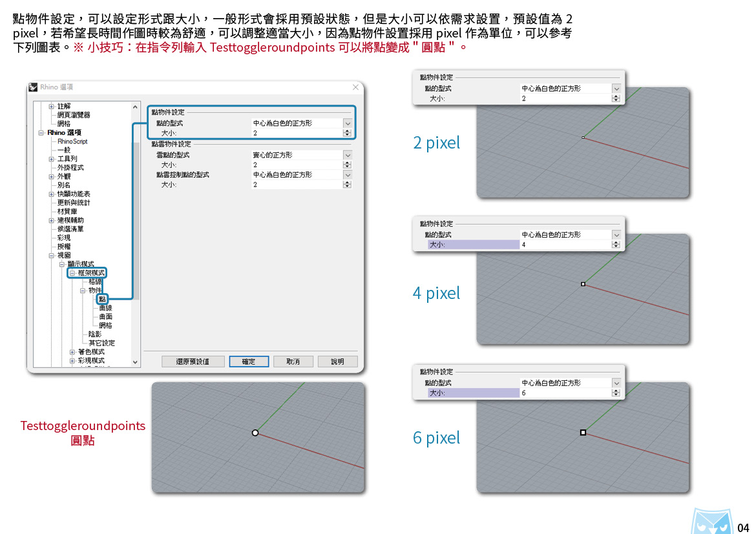The width and height of the screenshot is (756, 534).
Task: Click the tree scrollbar down arrow
Action: (x=135, y=362)
